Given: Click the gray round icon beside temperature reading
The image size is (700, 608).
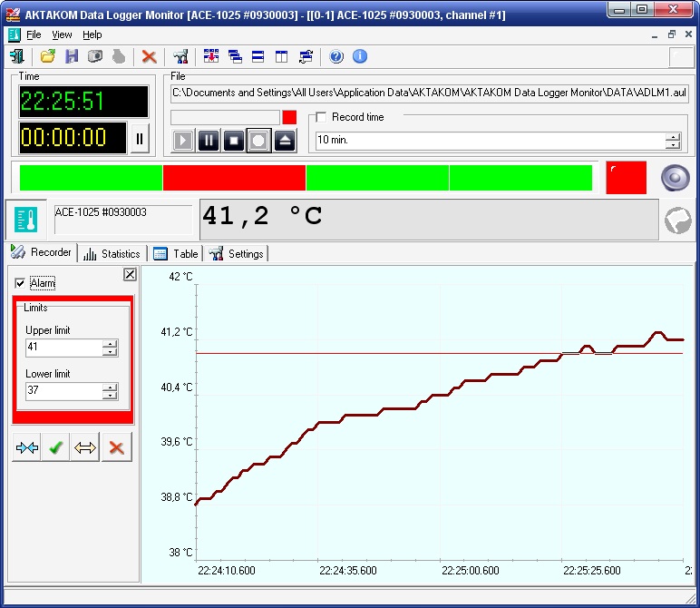Looking at the screenshot, I should pyautogui.click(x=677, y=221).
